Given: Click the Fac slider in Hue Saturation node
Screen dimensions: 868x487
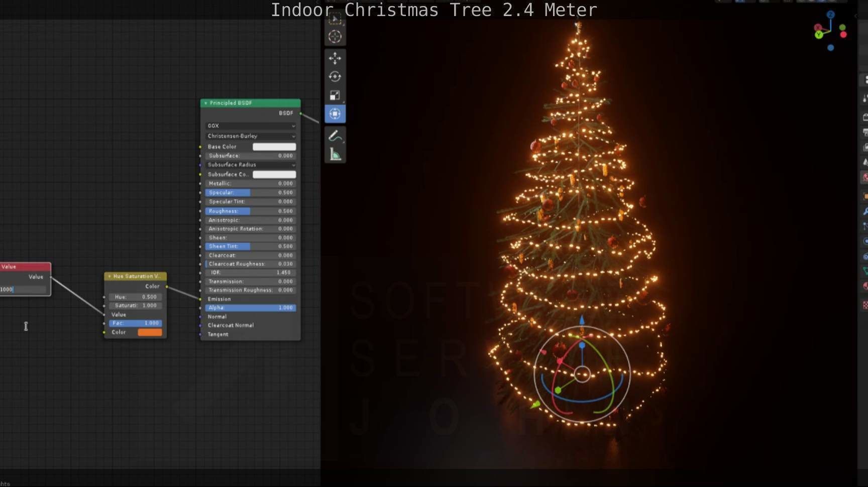Looking at the screenshot, I should click(136, 323).
